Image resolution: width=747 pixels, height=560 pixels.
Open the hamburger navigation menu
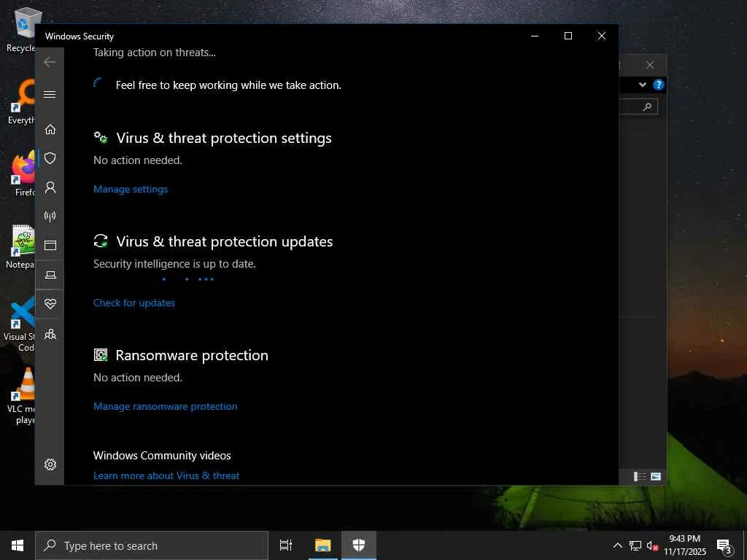pyautogui.click(x=50, y=94)
